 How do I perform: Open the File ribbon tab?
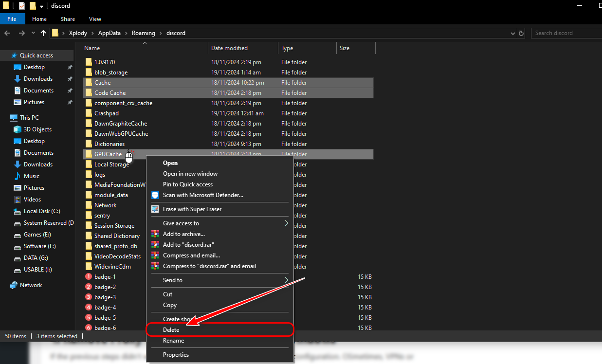pyautogui.click(x=12, y=19)
